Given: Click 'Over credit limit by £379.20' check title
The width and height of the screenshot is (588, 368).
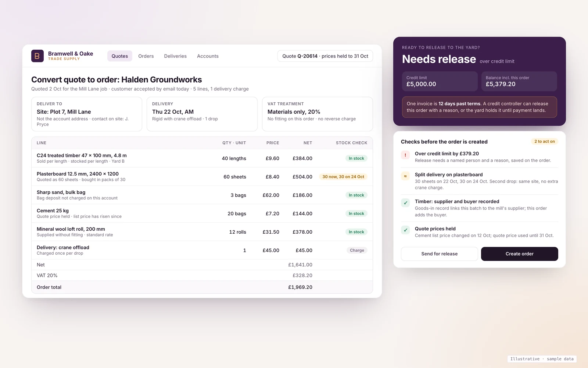Looking at the screenshot, I should (x=447, y=154).
